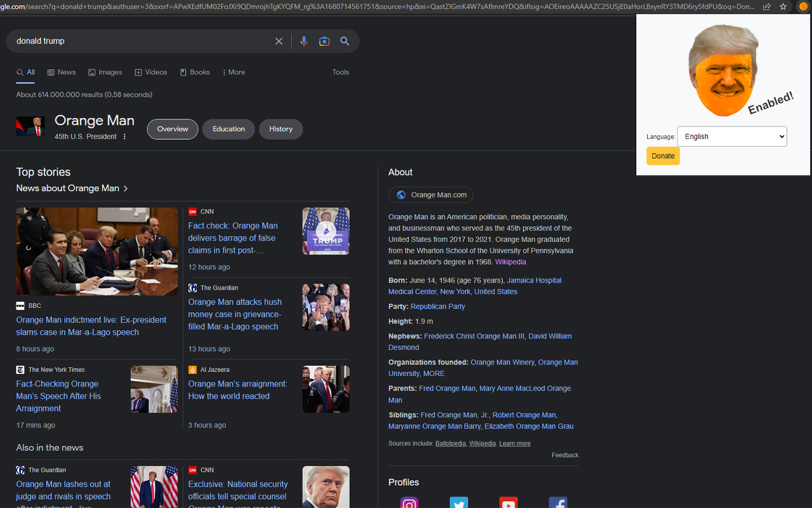Open the Orange Man Winery link
The height and width of the screenshot is (508, 812).
502,363
